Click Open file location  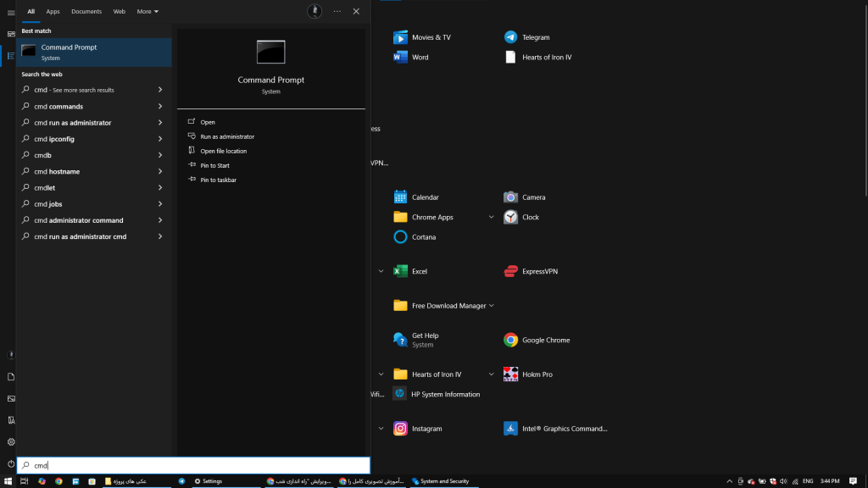(x=223, y=151)
